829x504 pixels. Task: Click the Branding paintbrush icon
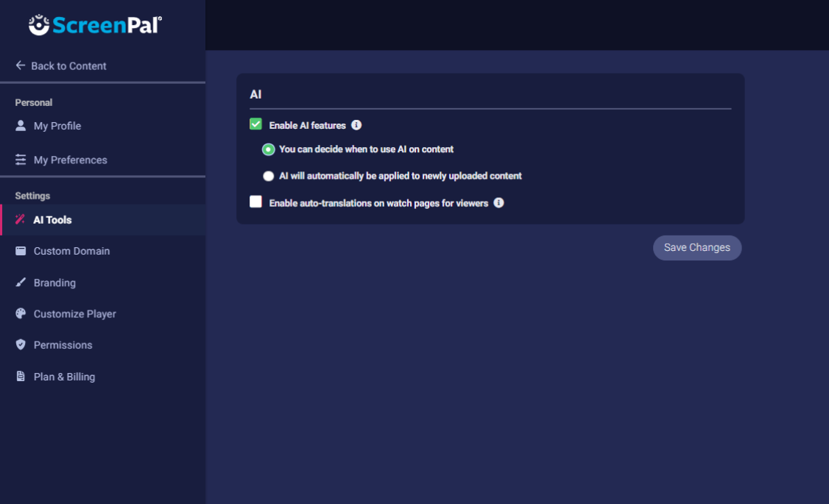pyautogui.click(x=21, y=283)
